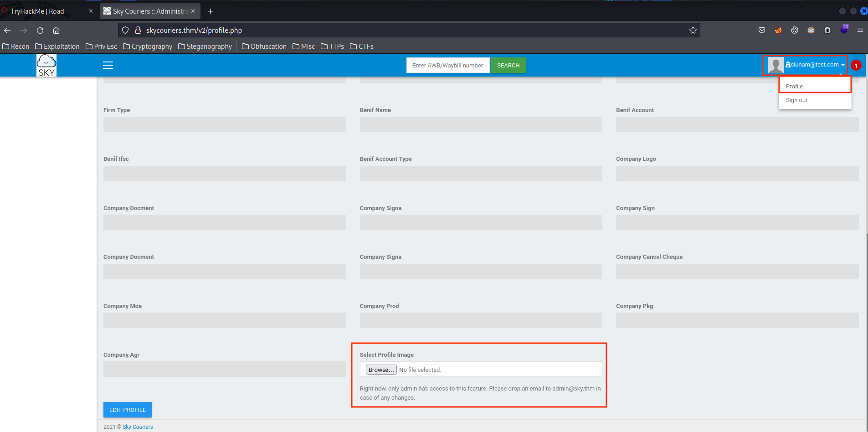
Task: Click the Company Agr field
Action: pyautogui.click(x=225, y=369)
